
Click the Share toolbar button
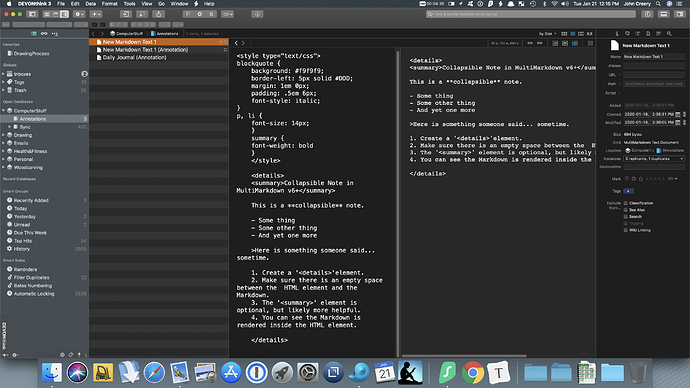pyautogui.click(x=158, y=14)
